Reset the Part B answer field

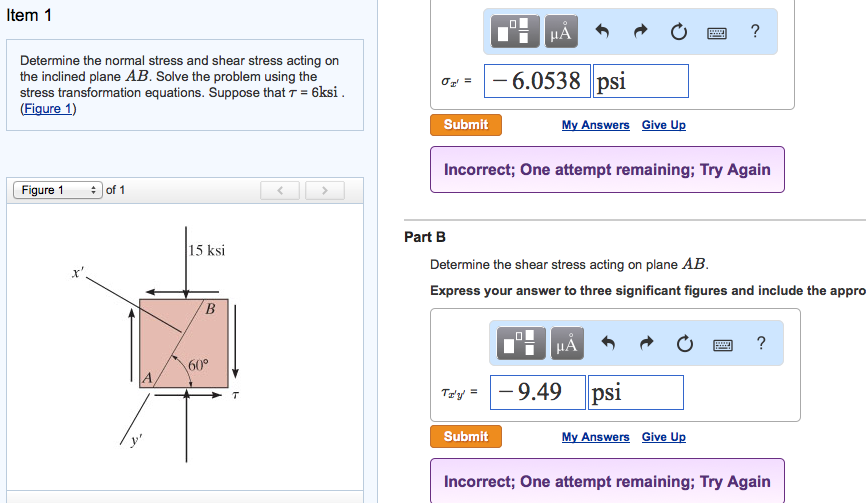(x=685, y=343)
